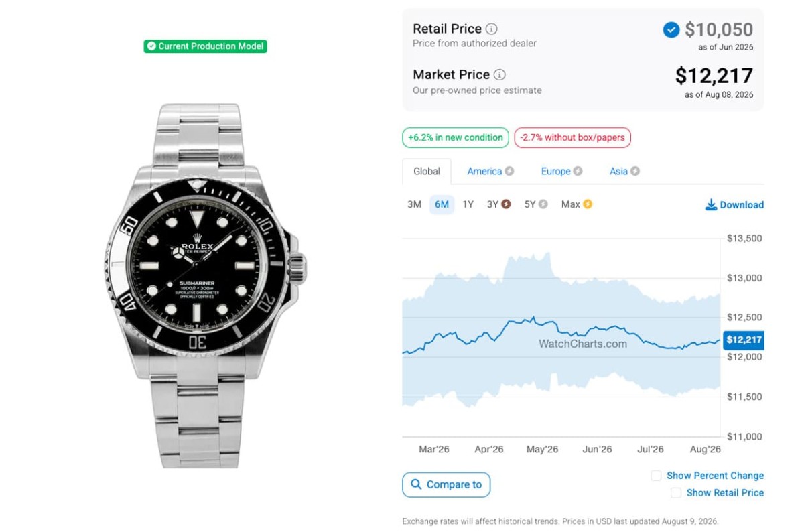Click the Compare to button
This screenshot has height=532, width=804.
pyautogui.click(x=446, y=484)
